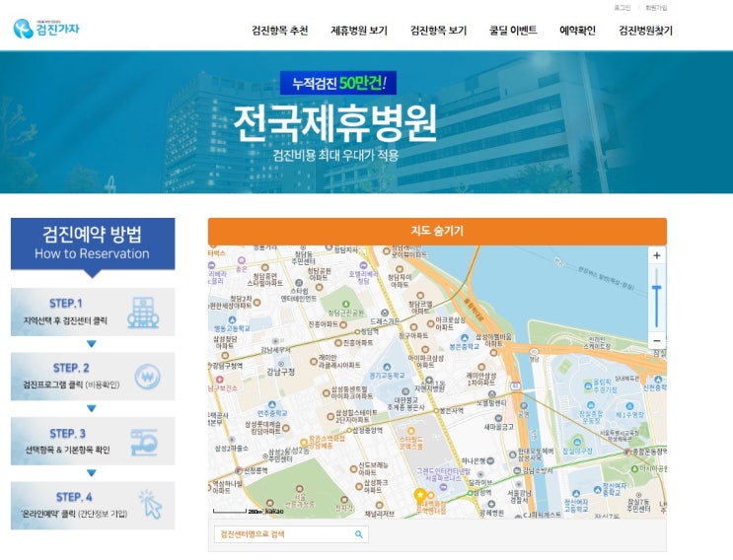The width and height of the screenshot is (733, 560).
Task: Open the 검진병원찾기 menu
Action: [x=645, y=31]
